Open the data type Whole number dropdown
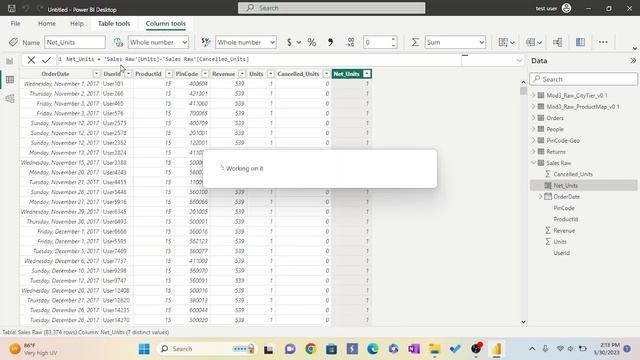The image size is (640, 360). 158,42
